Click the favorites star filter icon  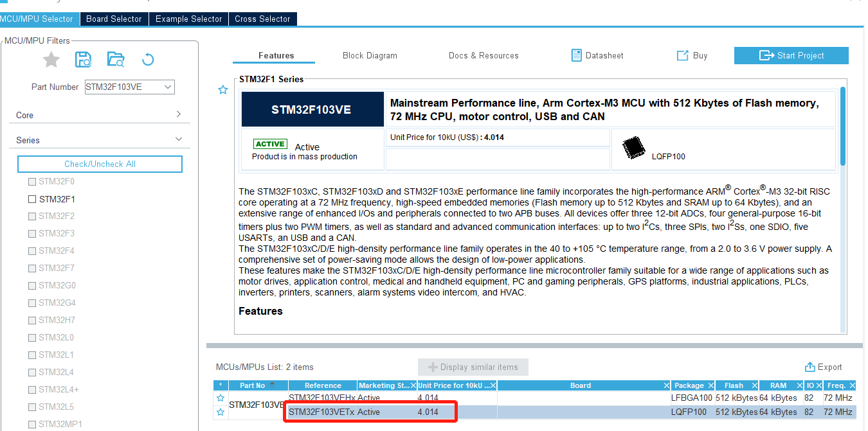[51, 60]
